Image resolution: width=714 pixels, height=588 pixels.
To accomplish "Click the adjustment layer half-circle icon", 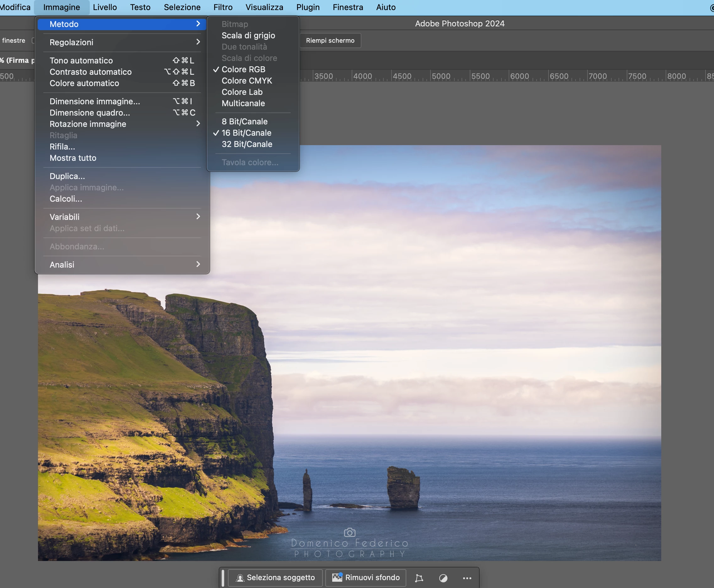I will click(443, 578).
